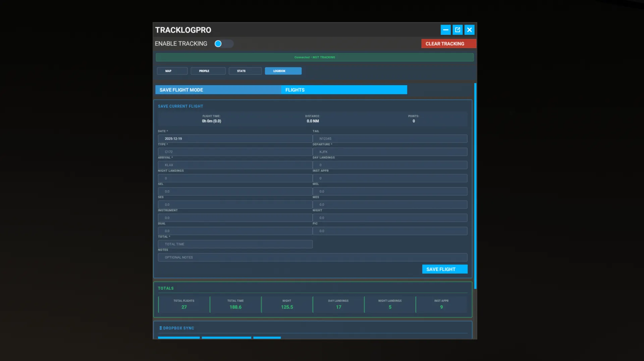Go to the Stats tab
The height and width of the screenshot is (361, 644).
(x=245, y=71)
